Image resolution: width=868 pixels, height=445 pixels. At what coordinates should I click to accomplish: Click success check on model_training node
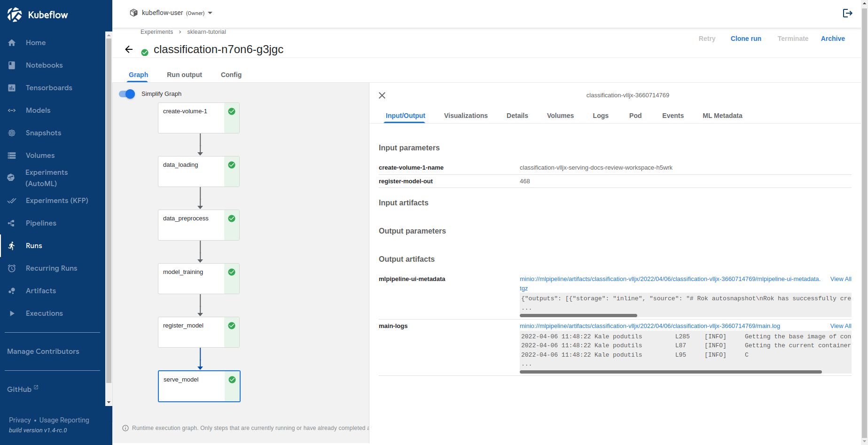tap(232, 272)
